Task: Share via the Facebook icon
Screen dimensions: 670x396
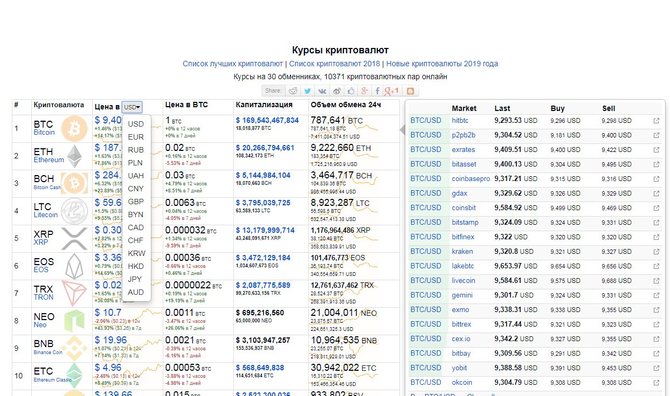Action: pyautogui.click(x=377, y=91)
